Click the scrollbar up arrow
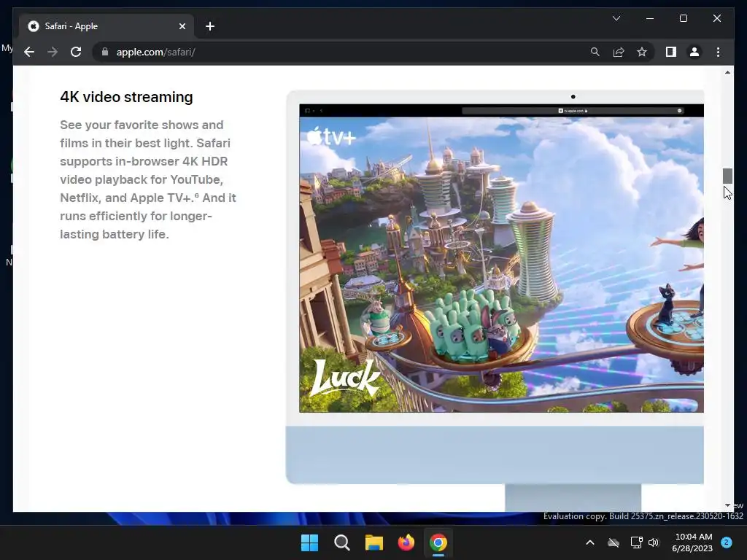The width and height of the screenshot is (747, 560). pos(727,72)
